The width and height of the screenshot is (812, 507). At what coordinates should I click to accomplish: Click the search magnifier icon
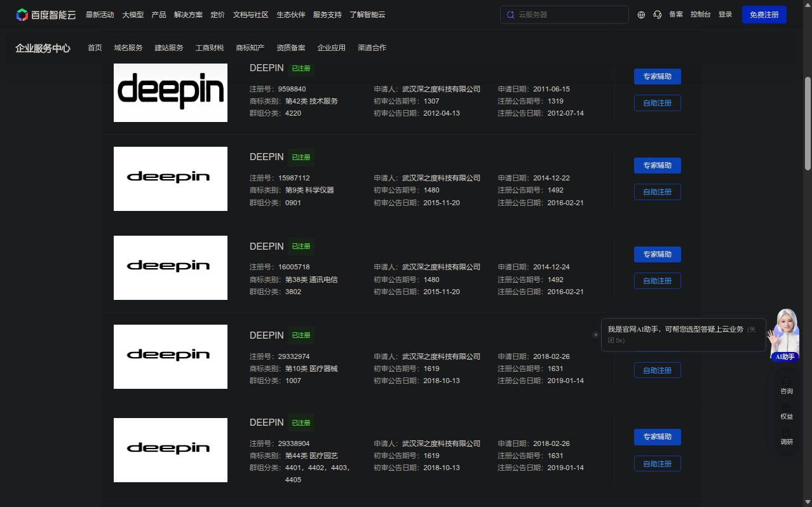(x=510, y=15)
